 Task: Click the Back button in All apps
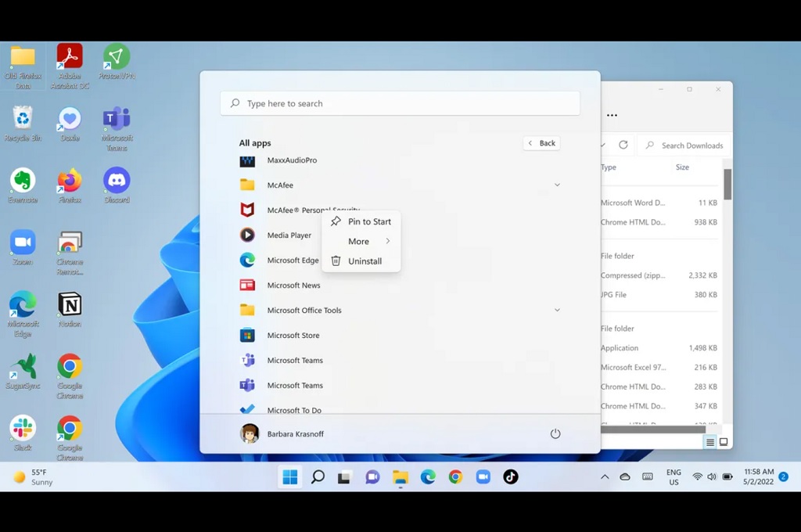[541, 143]
